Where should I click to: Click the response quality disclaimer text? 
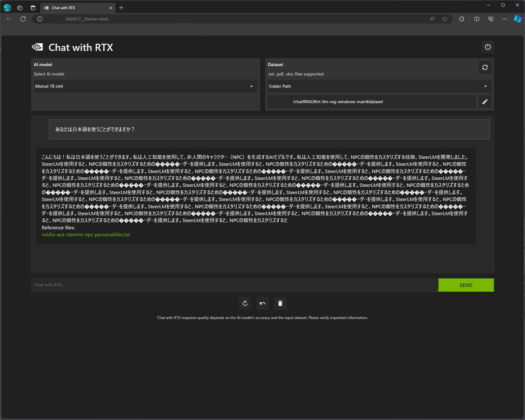262,318
